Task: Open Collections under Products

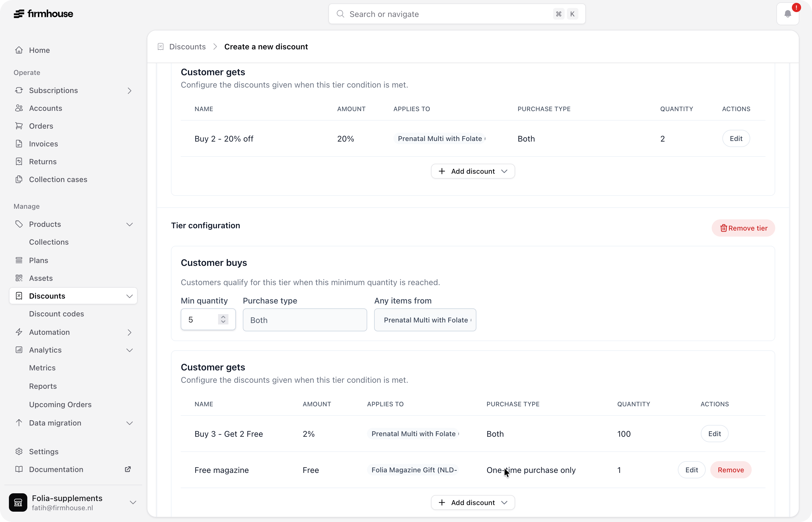Action: click(x=49, y=242)
